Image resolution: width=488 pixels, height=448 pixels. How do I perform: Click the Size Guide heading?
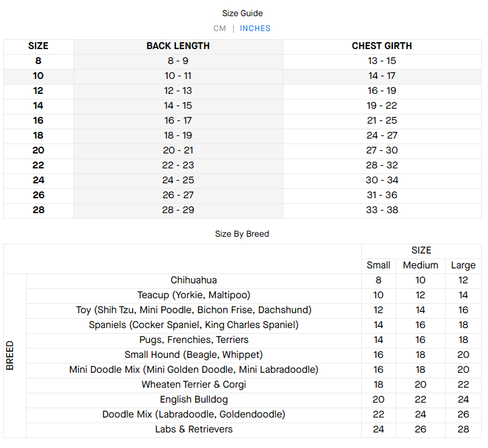click(242, 13)
